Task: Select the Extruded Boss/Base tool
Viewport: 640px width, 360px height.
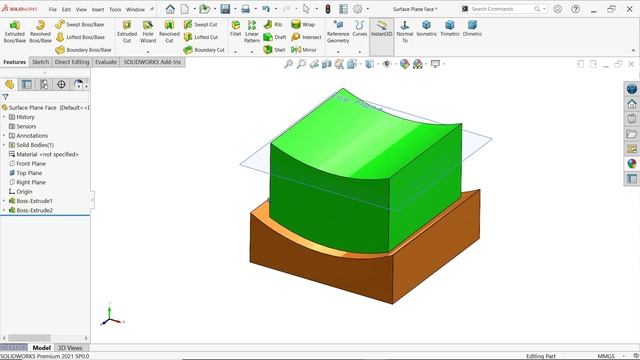Action: click(x=15, y=31)
